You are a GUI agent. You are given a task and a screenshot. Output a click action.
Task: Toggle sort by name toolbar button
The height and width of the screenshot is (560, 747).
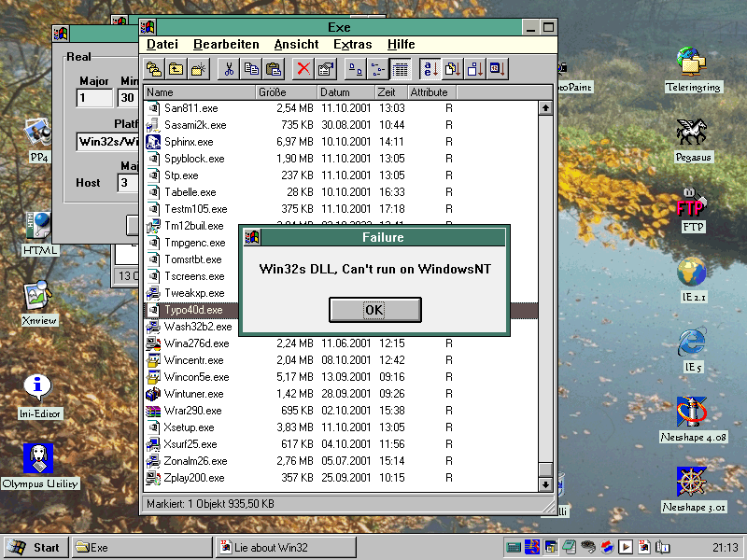(x=430, y=68)
